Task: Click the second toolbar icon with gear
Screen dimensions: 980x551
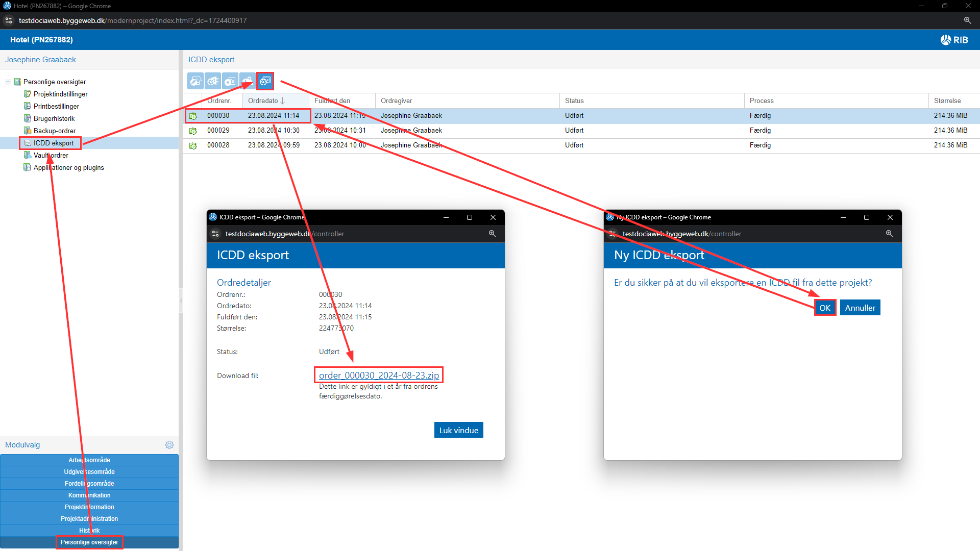Action: (213, 81)
